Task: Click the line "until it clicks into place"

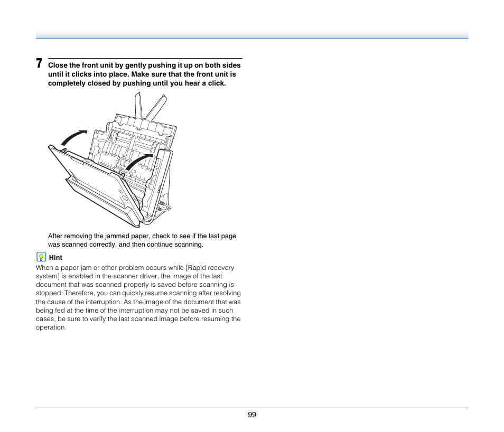Action: click(x=142, y=74)
